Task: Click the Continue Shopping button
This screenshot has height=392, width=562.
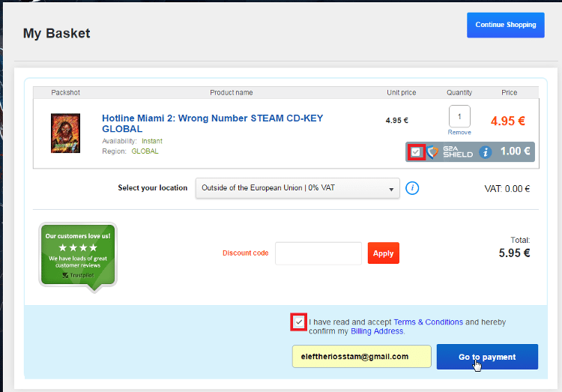Action: [x=505, y=25]
